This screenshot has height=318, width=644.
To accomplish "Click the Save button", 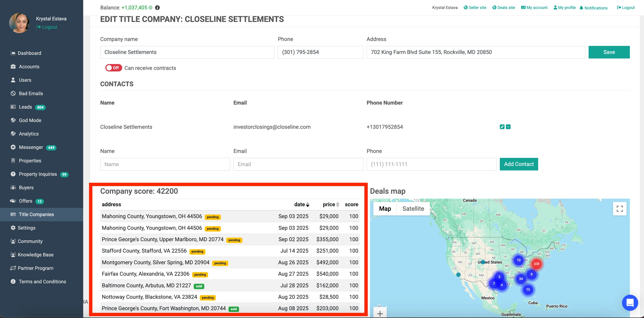I will (609, 52).
